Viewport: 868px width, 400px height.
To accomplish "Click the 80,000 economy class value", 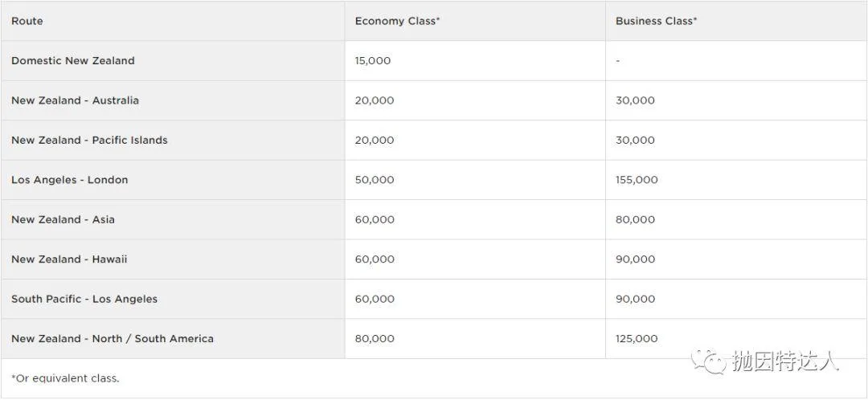I will [375, 339].
